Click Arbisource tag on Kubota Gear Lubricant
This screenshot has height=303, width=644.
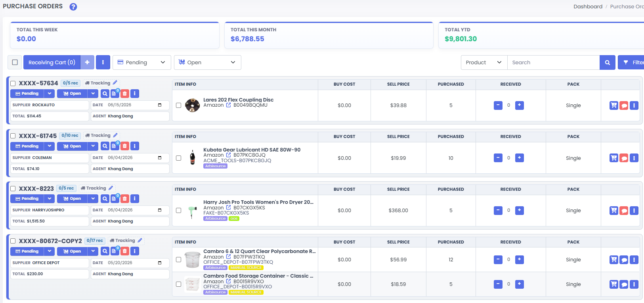[x=216, y=166]
